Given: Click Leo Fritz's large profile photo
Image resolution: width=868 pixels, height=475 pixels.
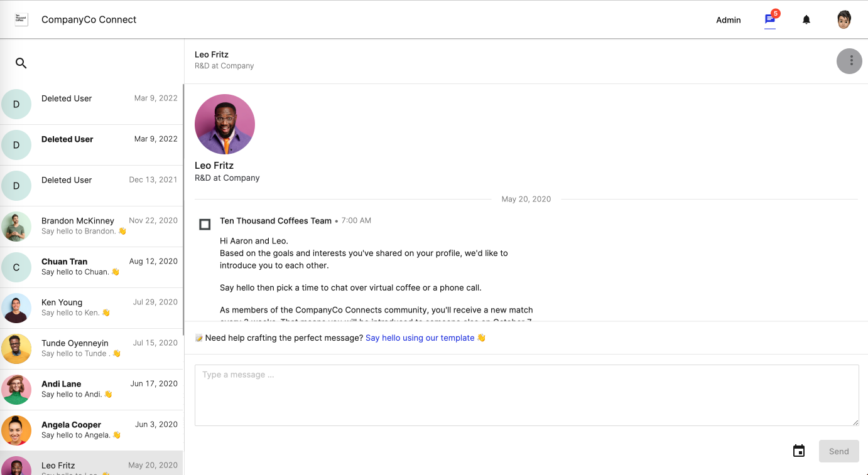Looking at the screenshot, I should click(x=225, y=124).
